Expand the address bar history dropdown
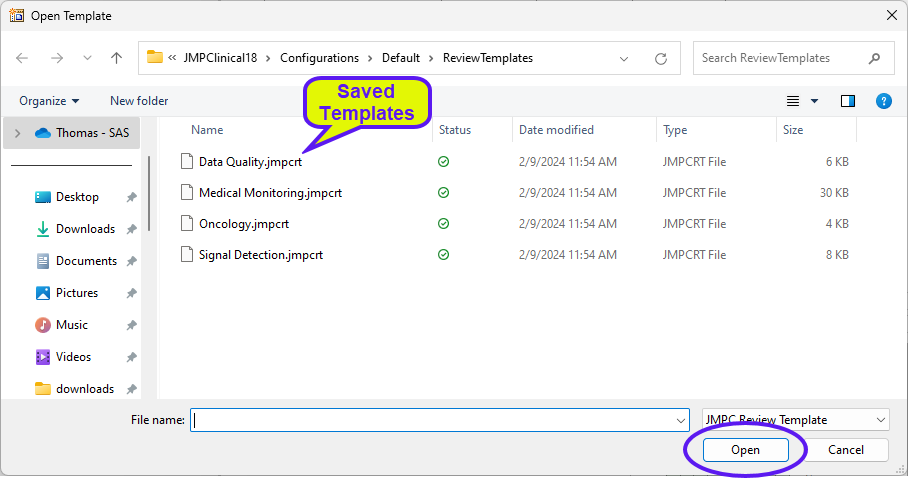Screen dimensions: 908x478 click(x=624, y=59)
